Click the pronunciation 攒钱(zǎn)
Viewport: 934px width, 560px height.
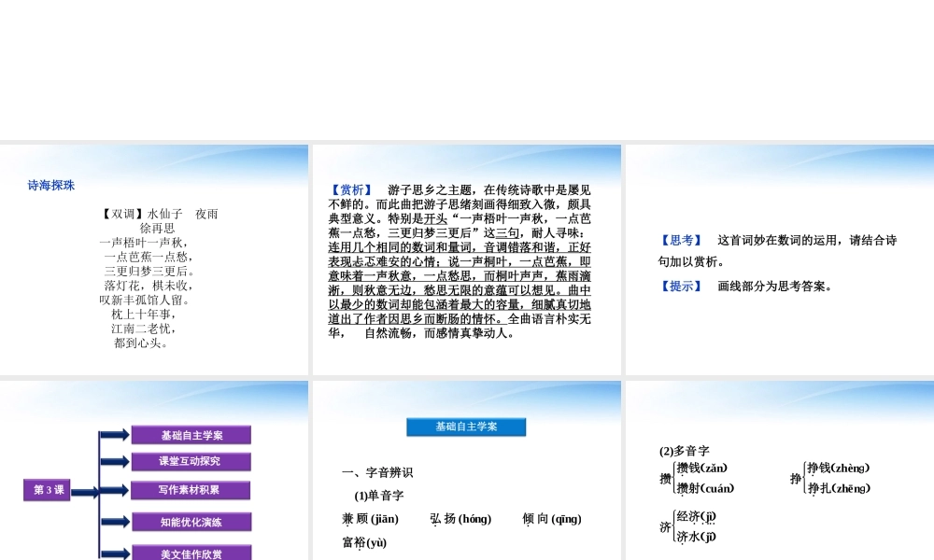(x=702, y=469)
